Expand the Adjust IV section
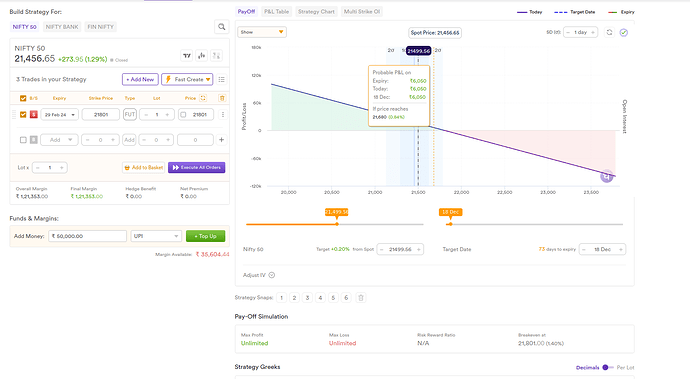The width and height of the screenshot is (690, 379). (259, 275)
